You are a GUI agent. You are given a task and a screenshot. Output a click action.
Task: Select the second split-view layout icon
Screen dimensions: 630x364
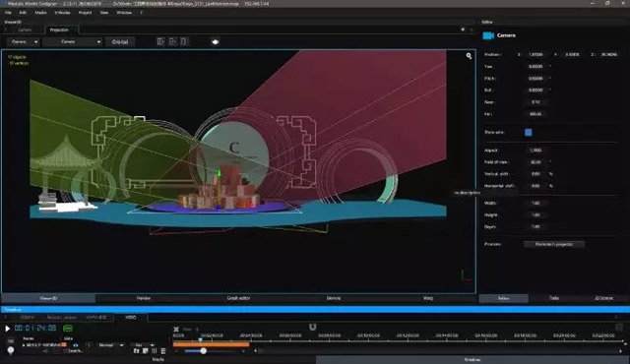tap(173, 41)
